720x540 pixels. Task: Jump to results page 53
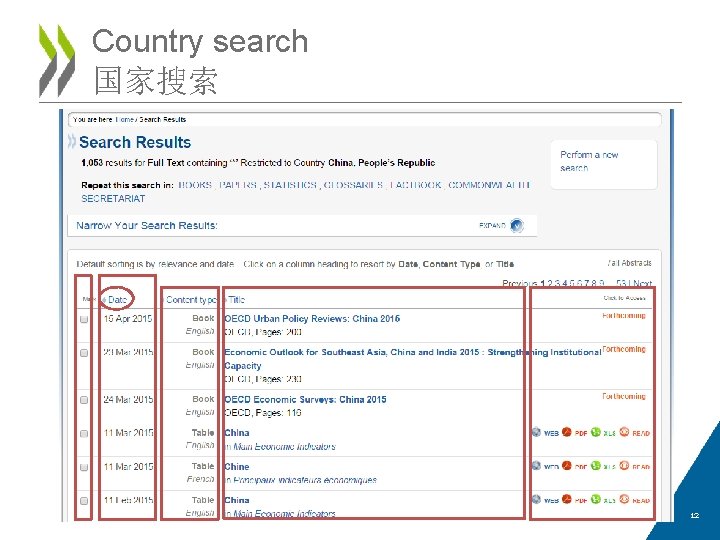[x=622, y=283]
